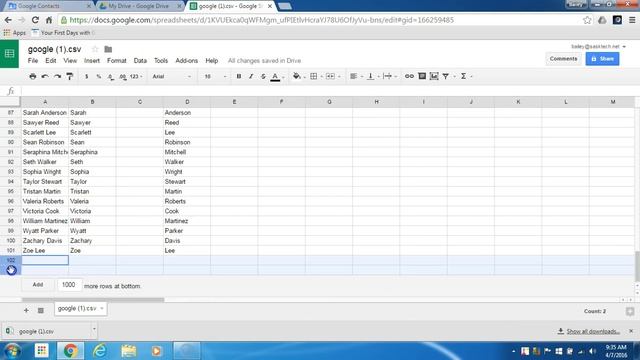Open the Format menu
640x360 pixels.
point(117,60)
